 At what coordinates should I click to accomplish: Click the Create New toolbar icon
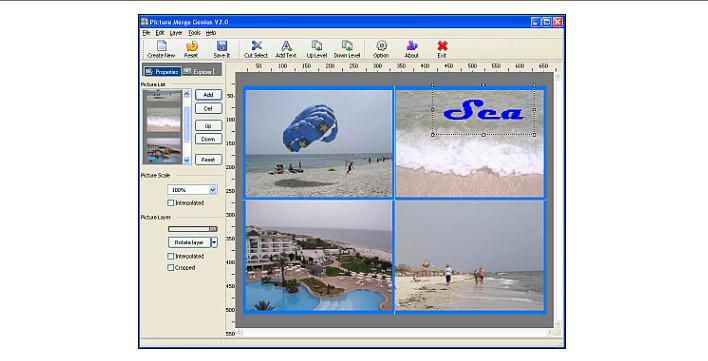[x=161, y=49]
